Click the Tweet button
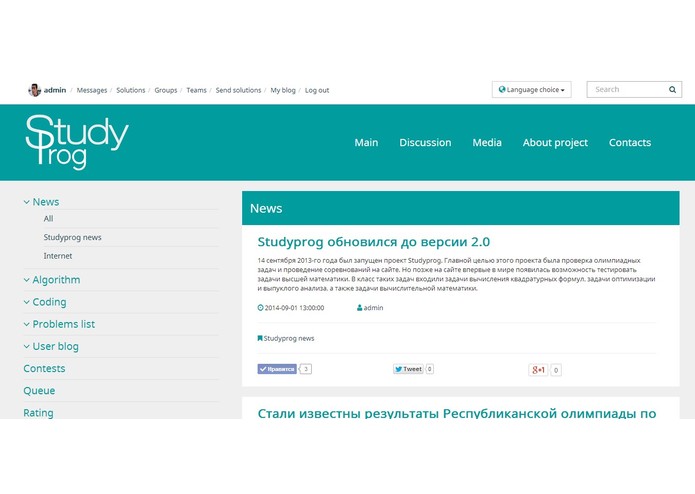The image size is (695, 494). (x=408, y=369)
